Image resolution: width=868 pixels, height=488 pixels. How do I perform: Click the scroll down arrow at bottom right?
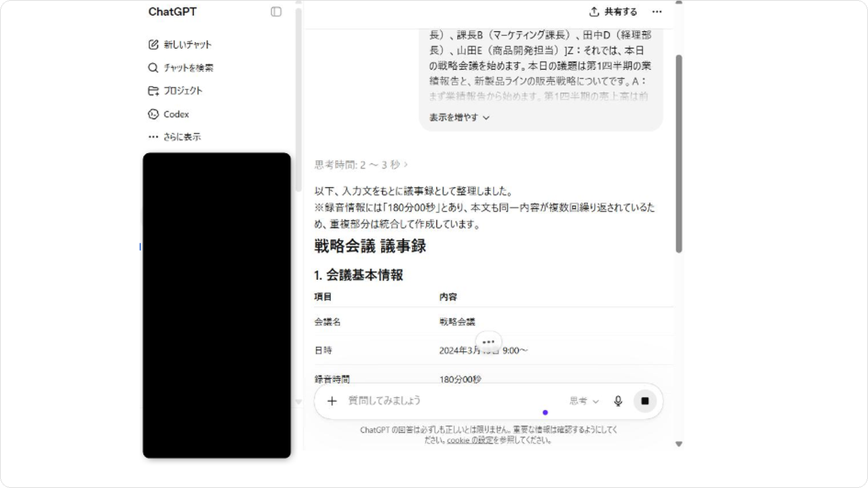(679, 444)
